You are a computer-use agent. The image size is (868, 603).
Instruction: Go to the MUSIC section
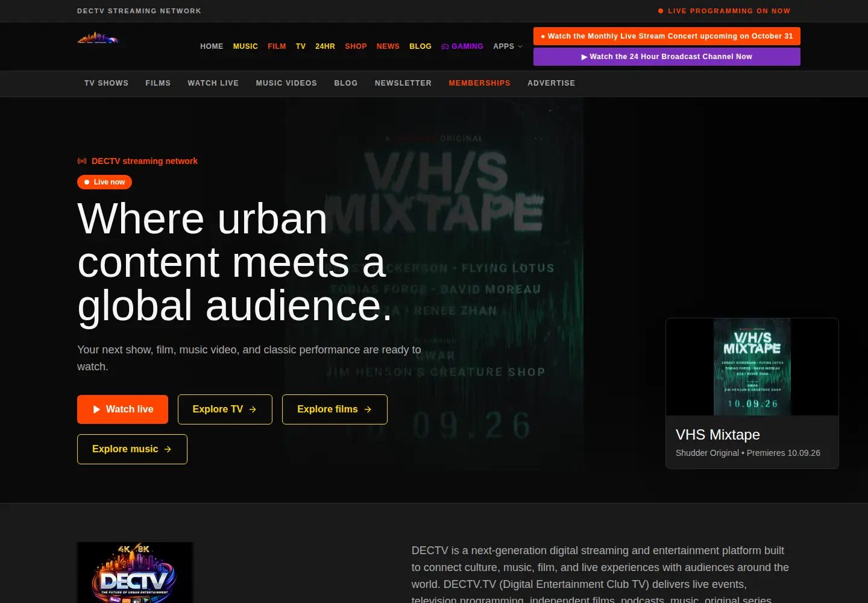[245, 46]
